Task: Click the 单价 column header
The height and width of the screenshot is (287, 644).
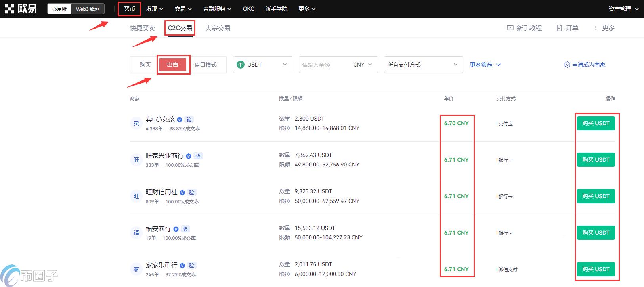Action: coord(449,98)
